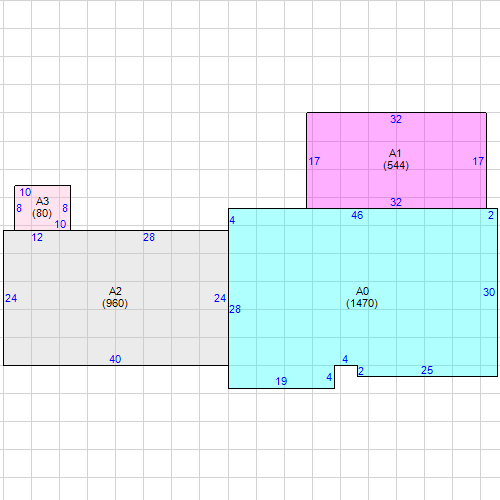The image size is (500, 500).
Task: Select the A2 (960) area label
Action: point(115,297)
